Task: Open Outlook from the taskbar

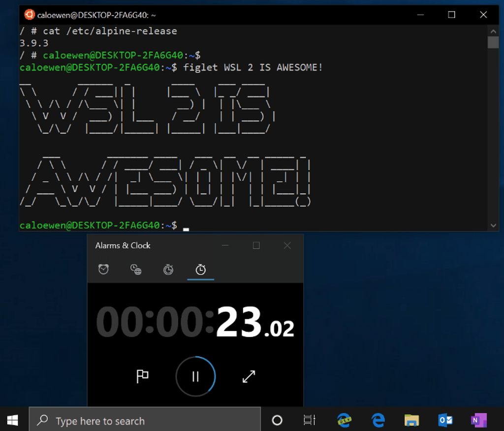Action: click(x=445, y=420)
